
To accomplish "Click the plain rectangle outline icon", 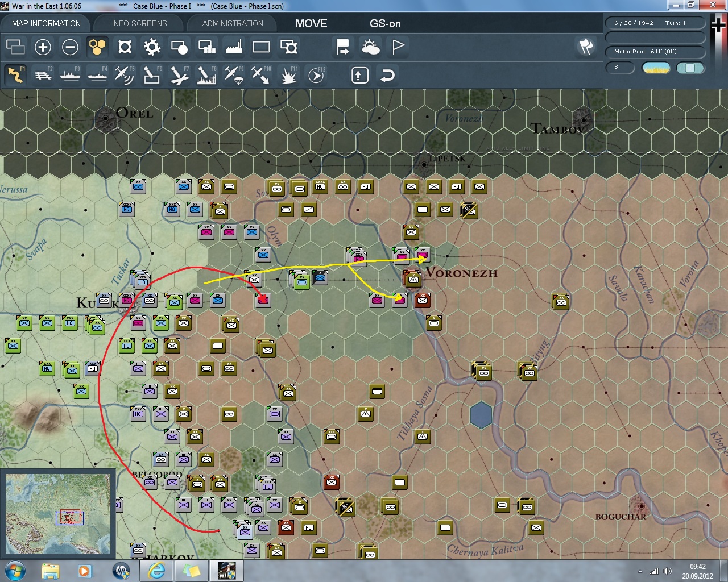I will (x=261, y=47).
